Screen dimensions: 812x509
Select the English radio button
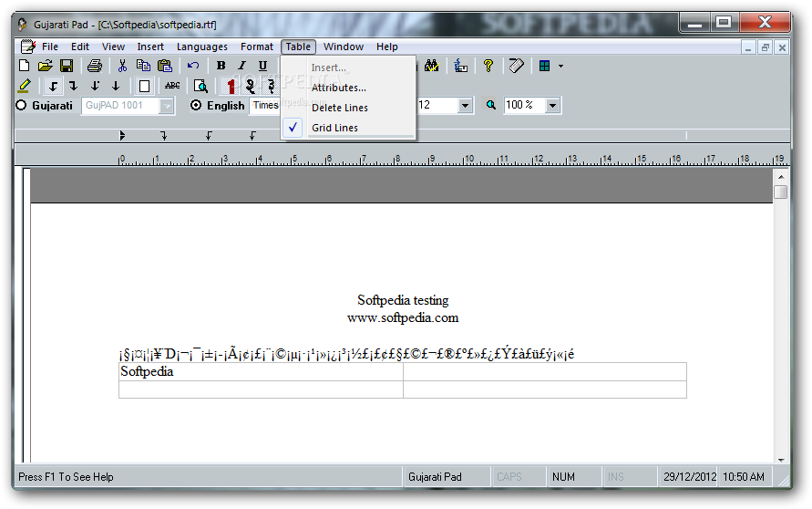[196, 105]
